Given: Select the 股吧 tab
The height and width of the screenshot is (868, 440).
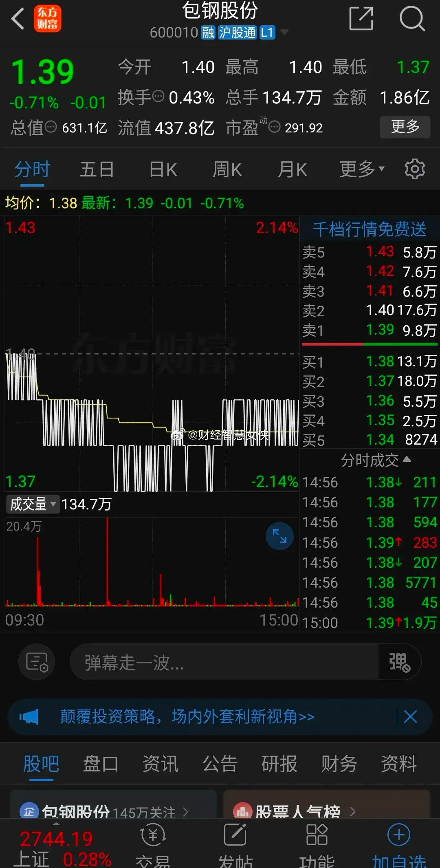Looking at the screenshot, I should click(x=41, y=764).
